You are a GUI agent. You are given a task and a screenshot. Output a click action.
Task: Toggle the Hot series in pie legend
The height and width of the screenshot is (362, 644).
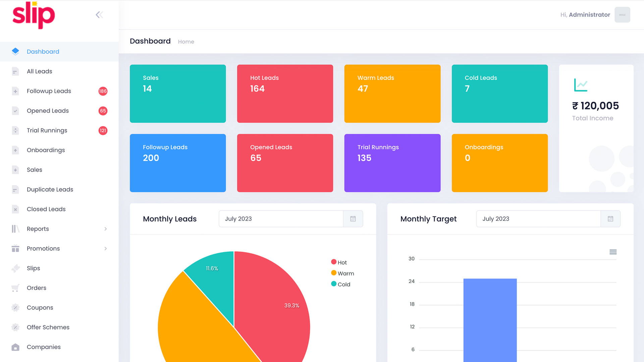click(x=339, y=262)
